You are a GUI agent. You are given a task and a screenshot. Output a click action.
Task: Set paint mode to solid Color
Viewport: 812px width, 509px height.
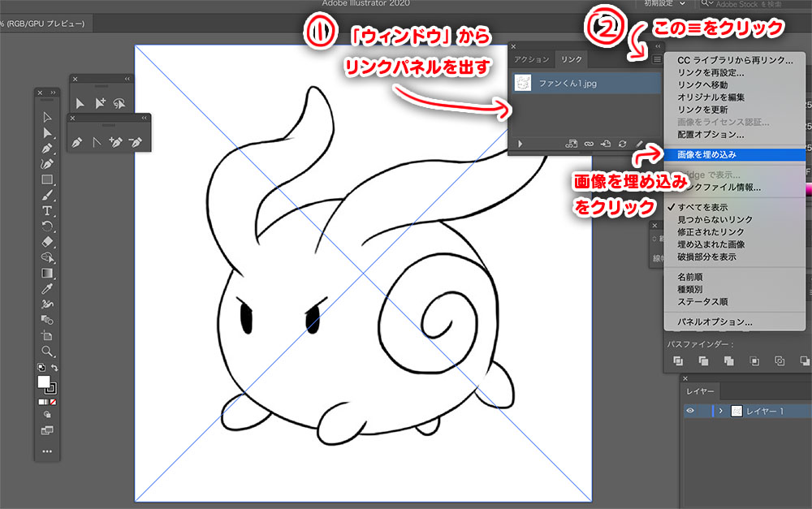tap(41, 402)
